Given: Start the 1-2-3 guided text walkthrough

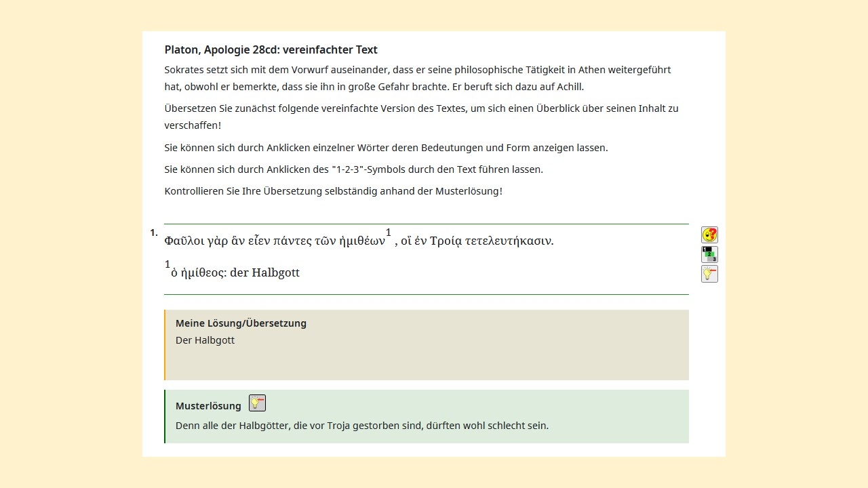Looking at the screenshot, I should (709, 255).
